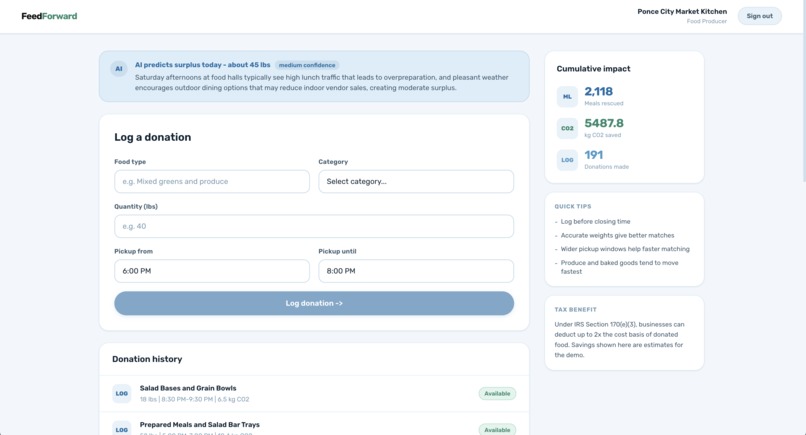
Task: Click the Log a donation heading
Action: pos(153,137)
